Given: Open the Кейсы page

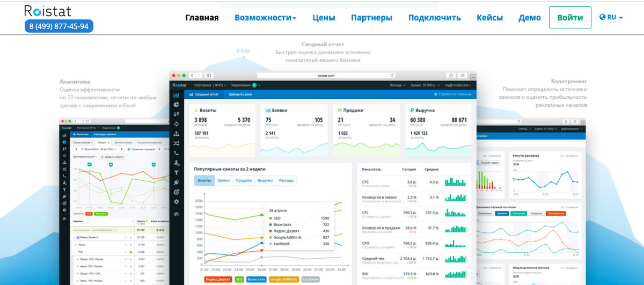Looking at the screenshot, I should click(x=489, y=18).
